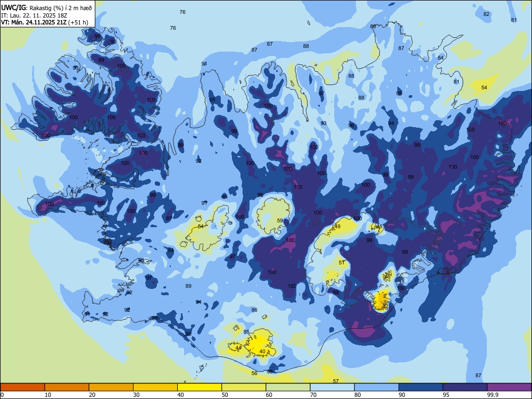This screenshot has height=399, width=532.
Task: Click the '70' legend tick label
Action: point(313,395)
